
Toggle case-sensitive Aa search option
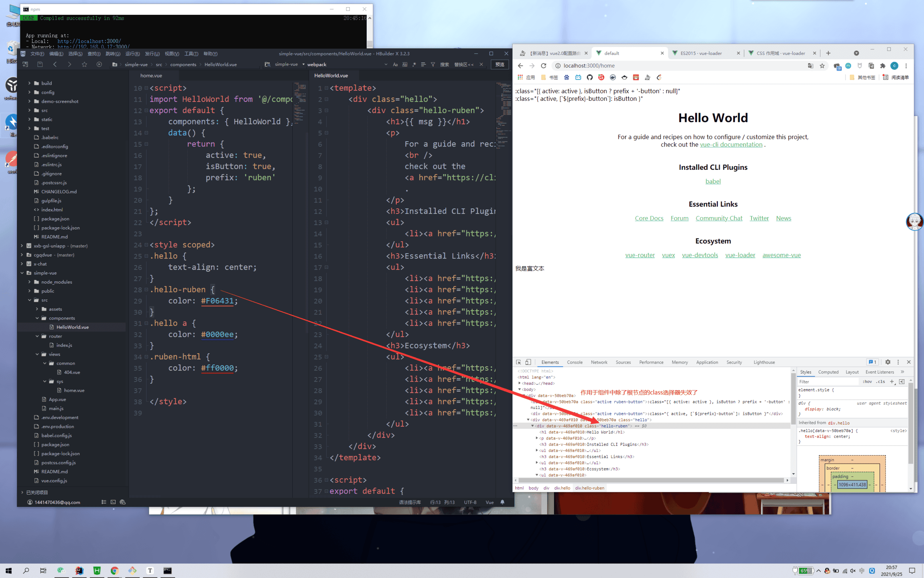pos(395,64)
